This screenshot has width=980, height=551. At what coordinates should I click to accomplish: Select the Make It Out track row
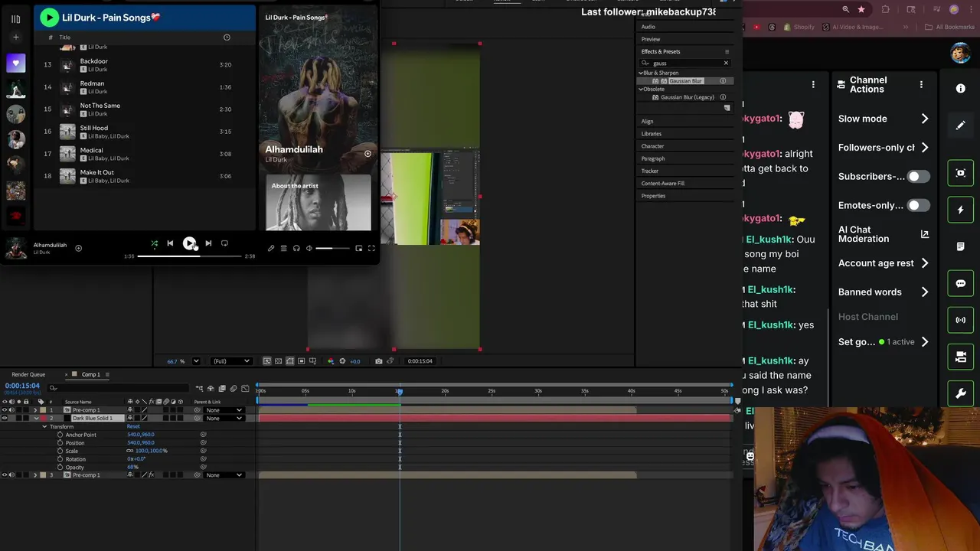click(x=145, y=176)
